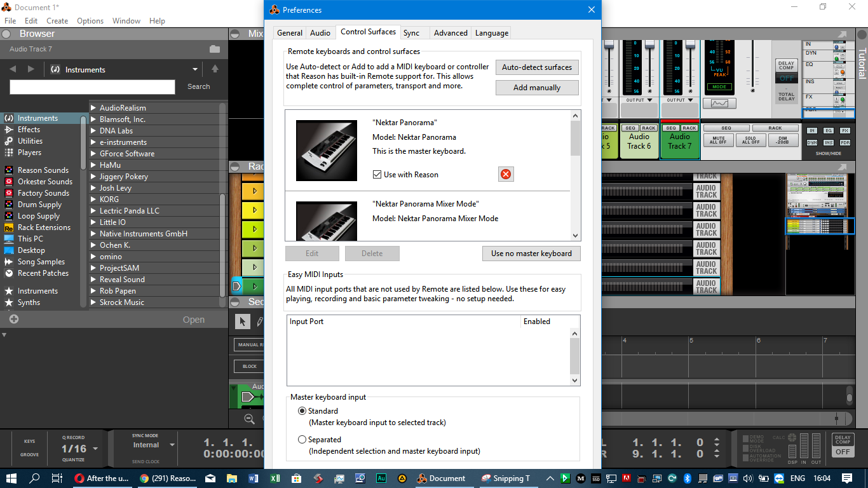Open the Create menu

(x=57, y=21)
